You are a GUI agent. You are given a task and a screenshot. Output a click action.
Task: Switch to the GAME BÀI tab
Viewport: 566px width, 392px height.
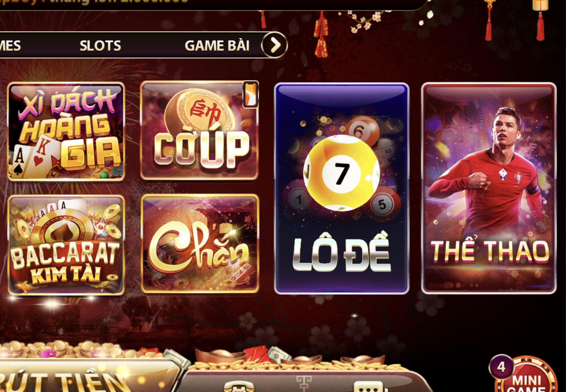click(x=217, y=46)
